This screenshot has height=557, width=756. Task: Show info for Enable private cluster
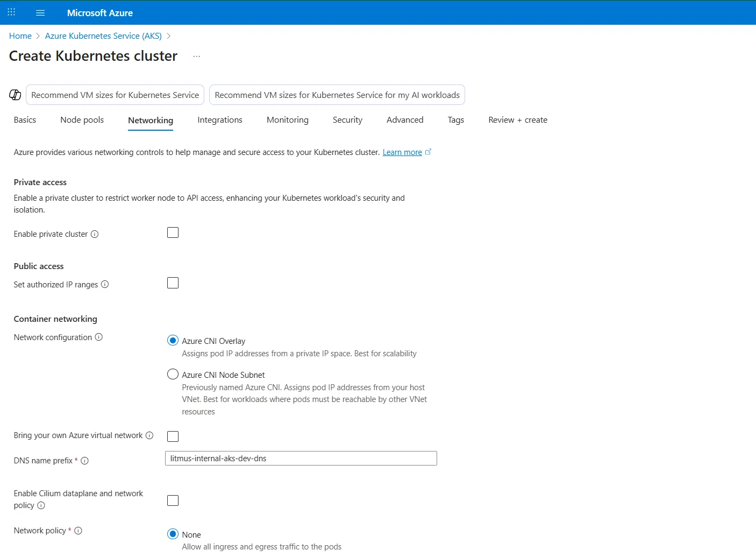pos(95,234)
